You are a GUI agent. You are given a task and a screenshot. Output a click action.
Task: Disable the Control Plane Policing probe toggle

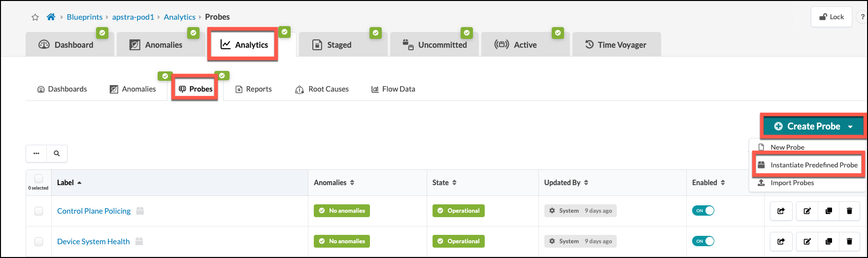point(703,211)
